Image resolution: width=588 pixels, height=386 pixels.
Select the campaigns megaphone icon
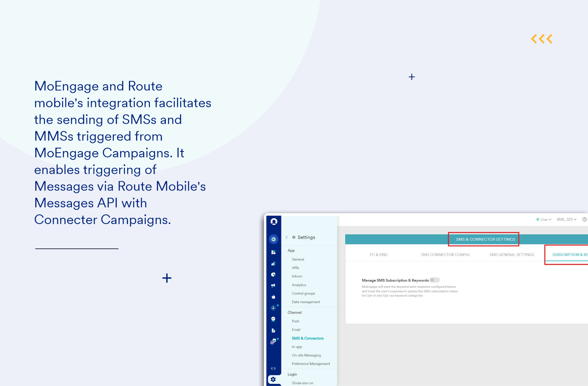(273, 286)
